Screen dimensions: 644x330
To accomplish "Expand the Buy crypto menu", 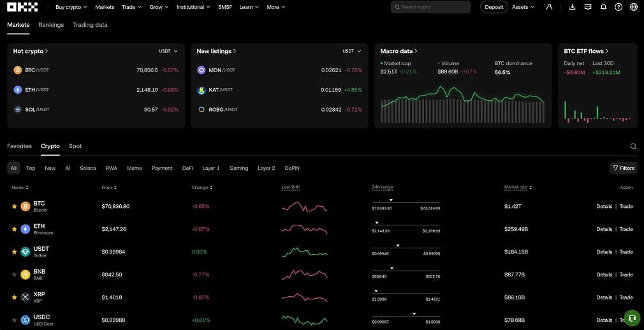I will coord(71,7).
